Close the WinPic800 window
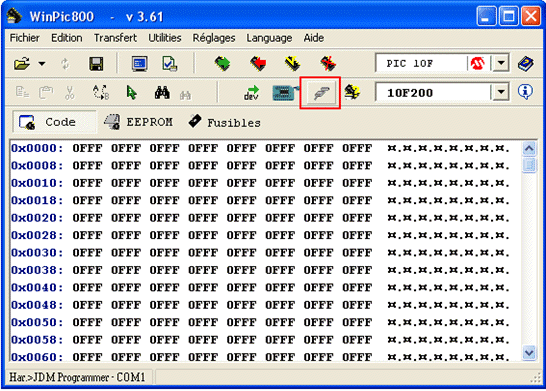This screenshot has width=546, height=391. [531, 16]
